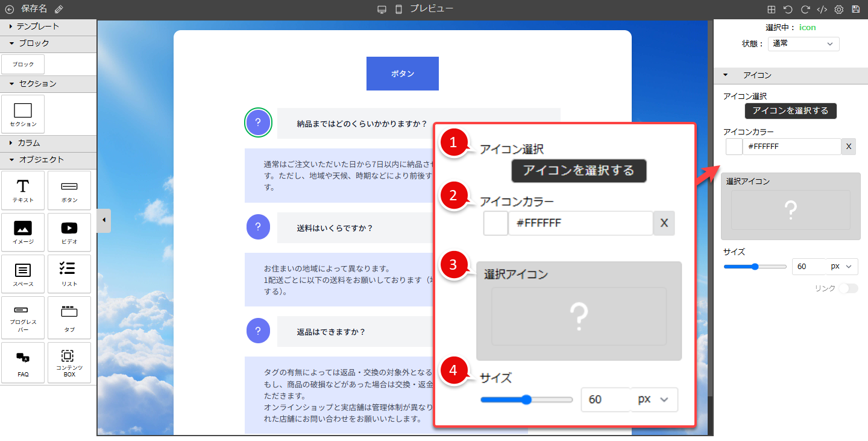Switch to mobile preview icon
Viewport: 868px width, 441px height.
click(x=398, y=9)
